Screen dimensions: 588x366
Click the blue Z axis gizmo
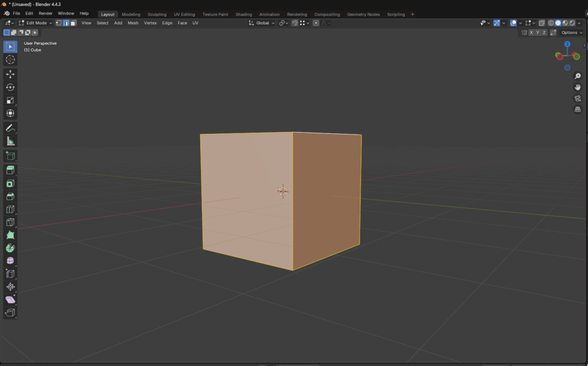567,44
